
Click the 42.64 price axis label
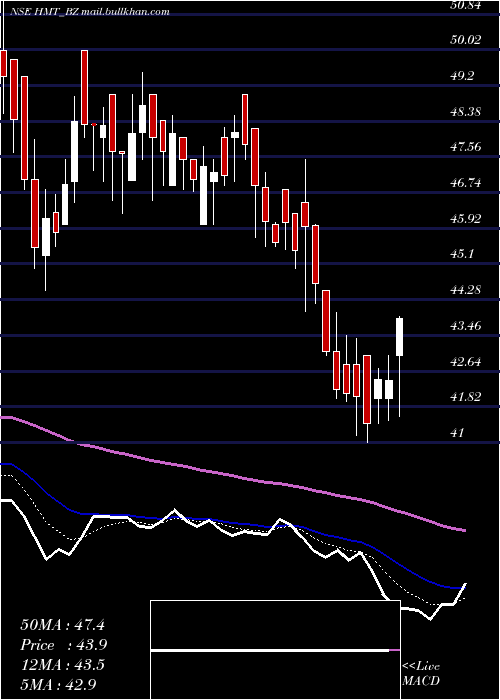(466, 362)
